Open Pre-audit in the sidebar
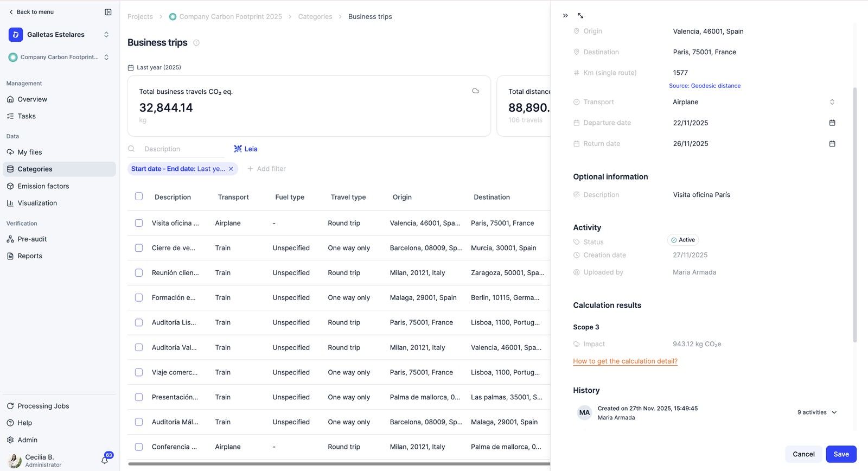This screenshot has width=868, height=471. click(x=32, y=239)
